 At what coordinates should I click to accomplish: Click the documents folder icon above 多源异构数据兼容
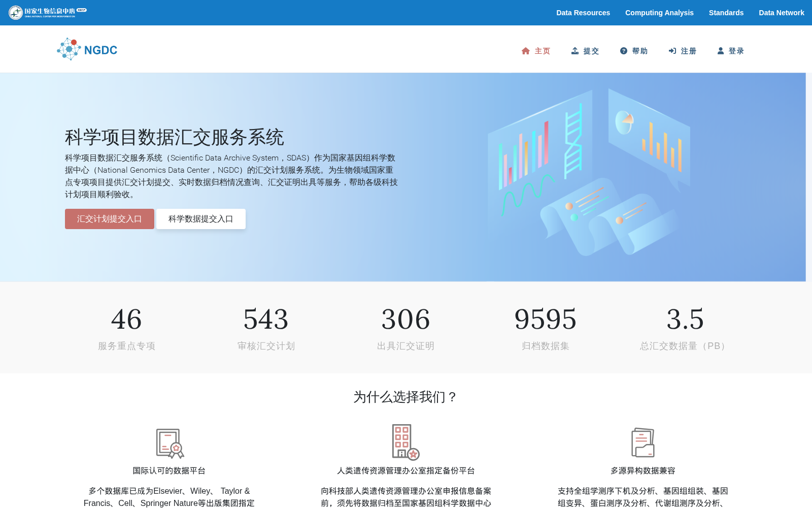(x=642, y=442)
